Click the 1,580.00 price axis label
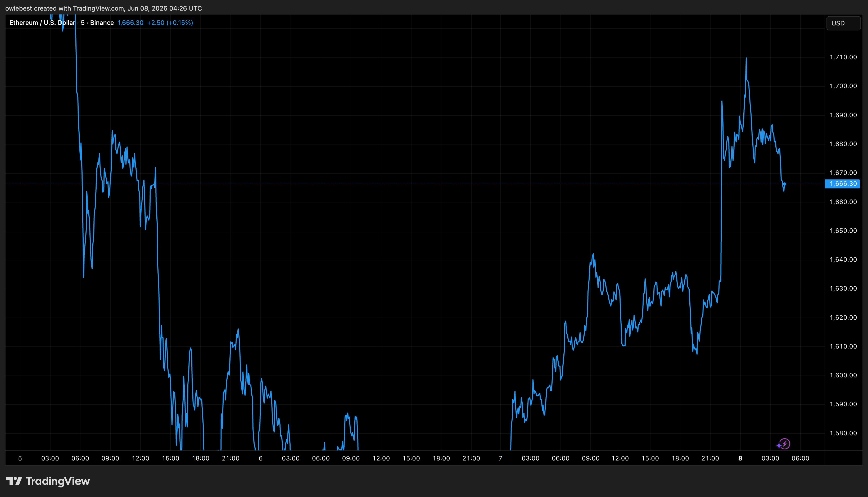This screenshot has width=868, height=497. click(843, 433)
